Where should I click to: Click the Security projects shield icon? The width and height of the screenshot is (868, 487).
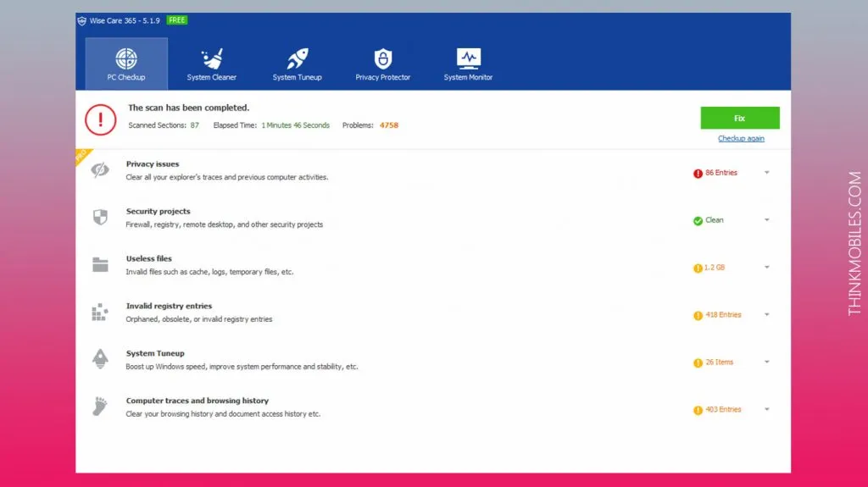(x=100, y=217)
